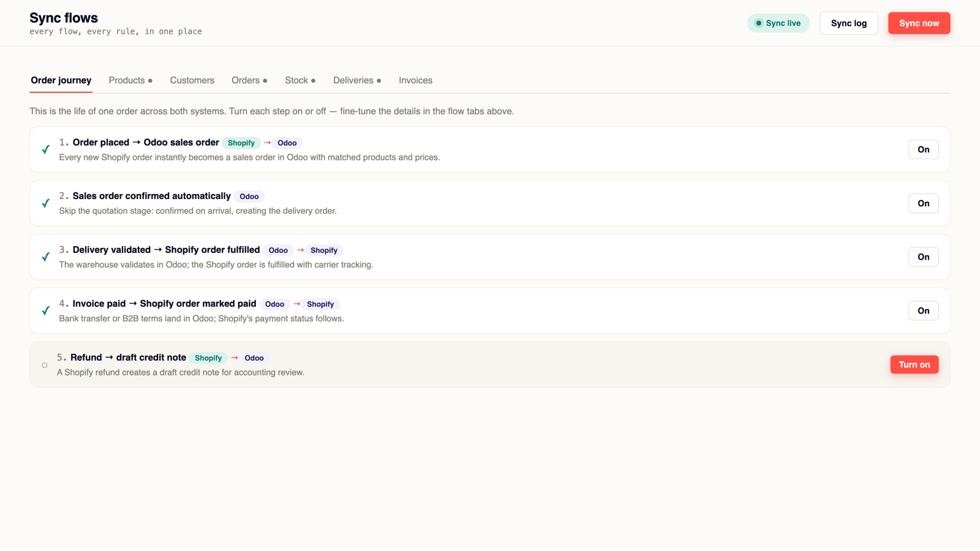The width and height of the screenshot is (980, 551).
Task: Click 'Order placed → Odoo sales order' title
Action: [146, 143]
